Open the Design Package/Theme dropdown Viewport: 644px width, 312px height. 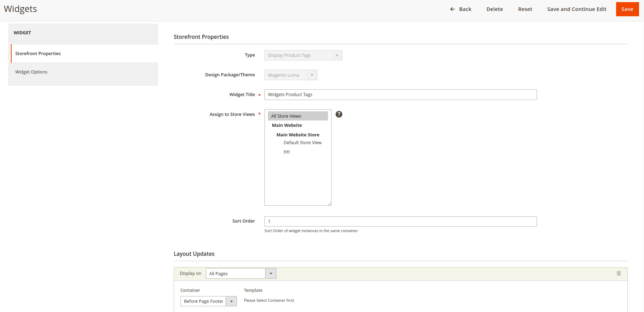pos(291,75)
